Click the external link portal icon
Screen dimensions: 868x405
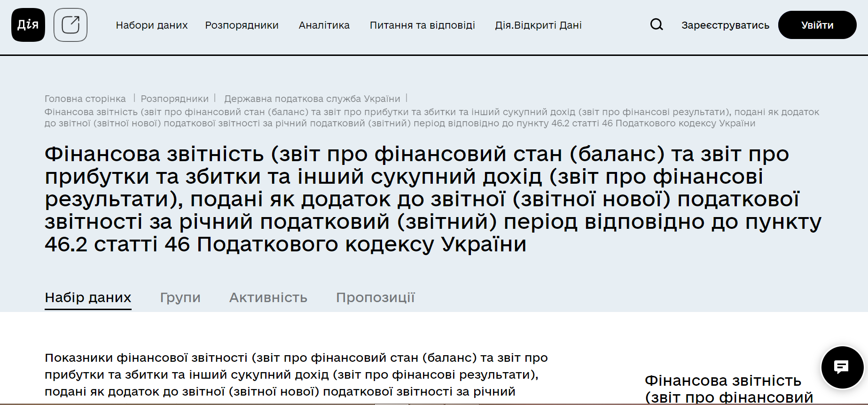click(70, 25)
